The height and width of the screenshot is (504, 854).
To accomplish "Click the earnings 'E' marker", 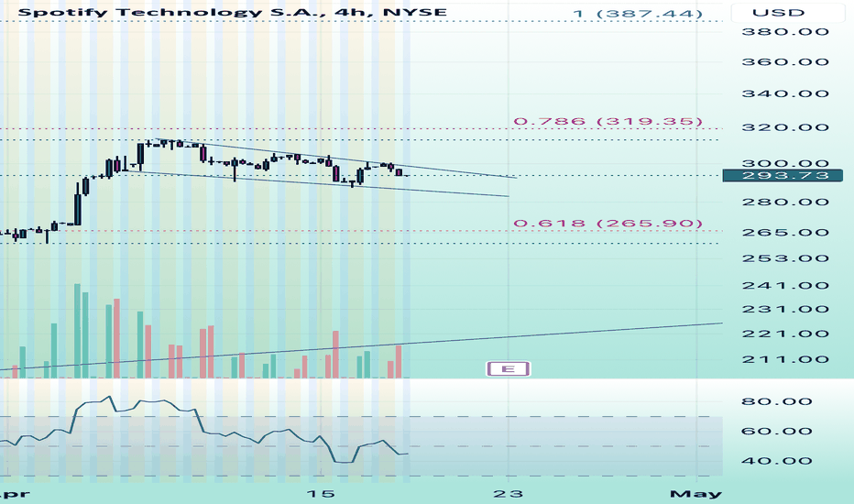I will point(508,369).
